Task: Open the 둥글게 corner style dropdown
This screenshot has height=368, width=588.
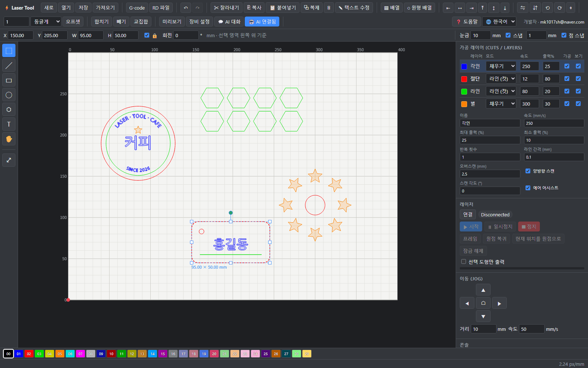Action: pos(46,22)
